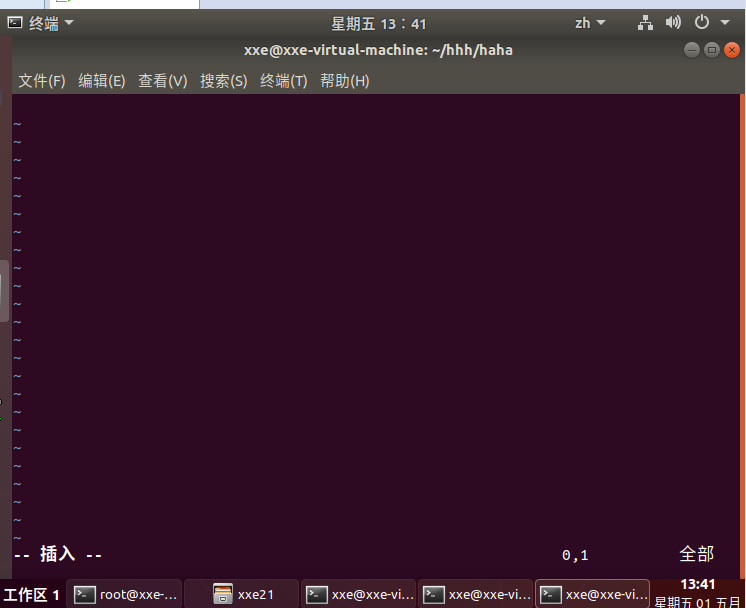Minimize the terminal window
The image size is (746, 608).
pyautogui.click(x=692, y=50)
